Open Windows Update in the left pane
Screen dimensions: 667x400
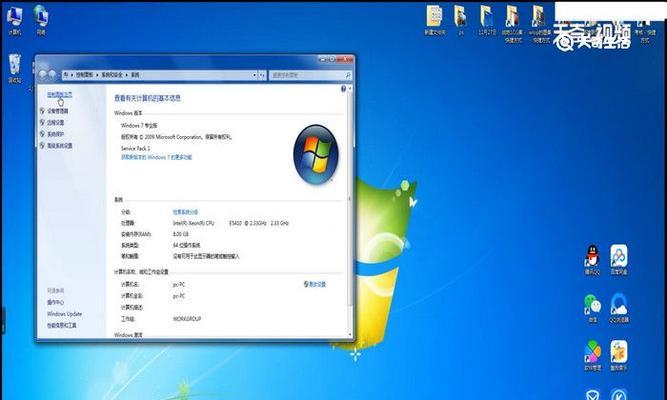(x=64, y=314)
